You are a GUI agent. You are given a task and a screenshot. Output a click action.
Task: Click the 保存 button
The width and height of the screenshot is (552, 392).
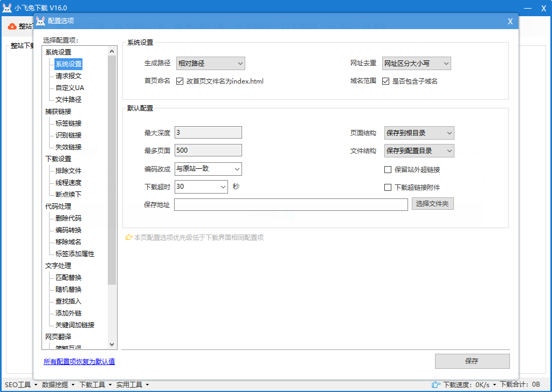pos(472,361)
